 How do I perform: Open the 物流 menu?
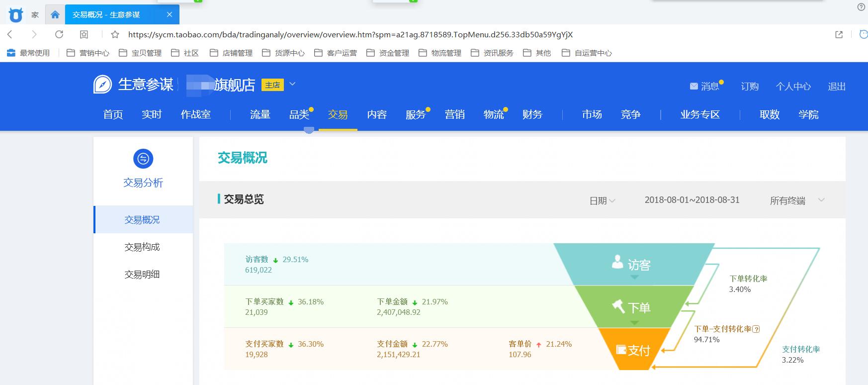pyautogui.click(x=494, y=114)
